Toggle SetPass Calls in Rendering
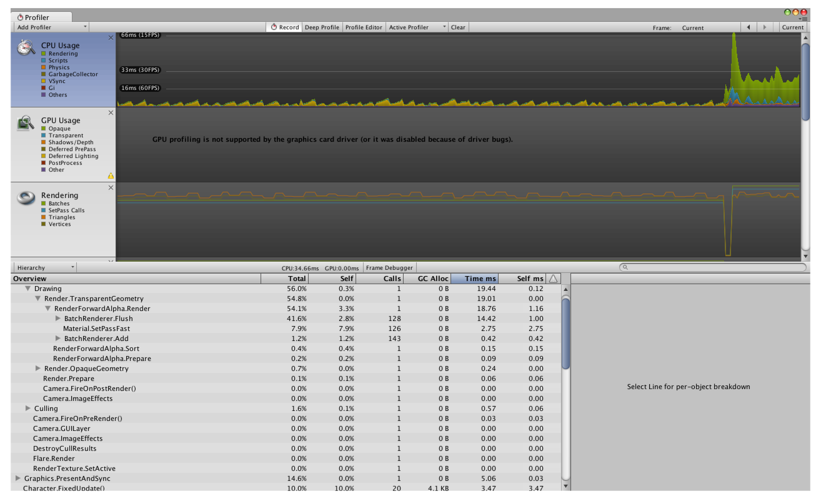 (x=43, y=210)
